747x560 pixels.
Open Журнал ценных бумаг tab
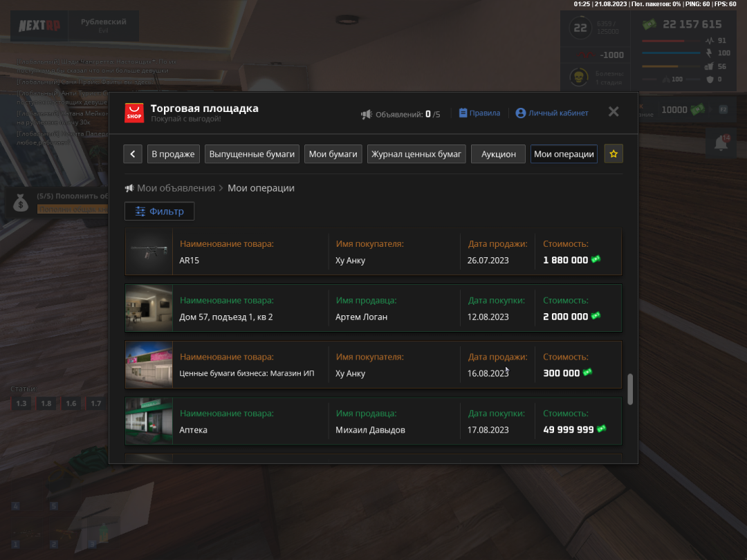coord(416,154)
